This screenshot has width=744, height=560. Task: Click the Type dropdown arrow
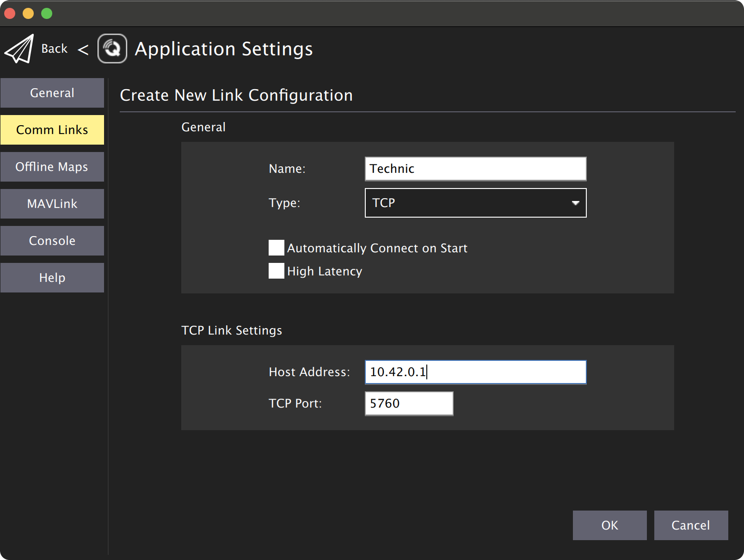(x=575, y=203)
